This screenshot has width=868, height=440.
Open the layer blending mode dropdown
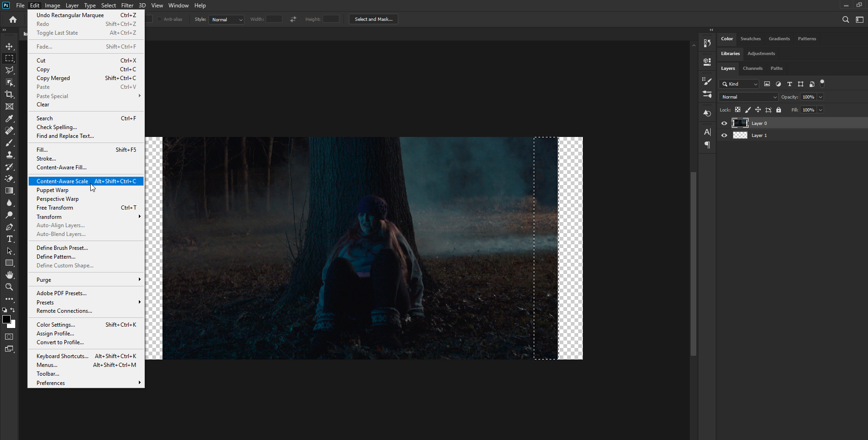coord(748,97)
